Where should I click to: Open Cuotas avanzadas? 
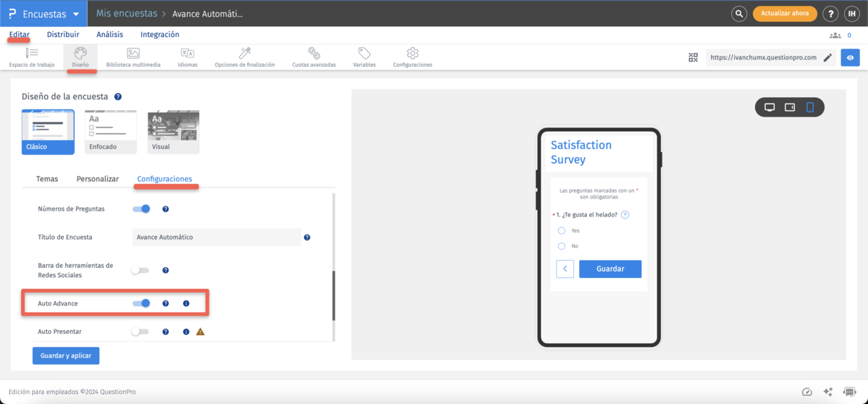(x=314, y=57)
